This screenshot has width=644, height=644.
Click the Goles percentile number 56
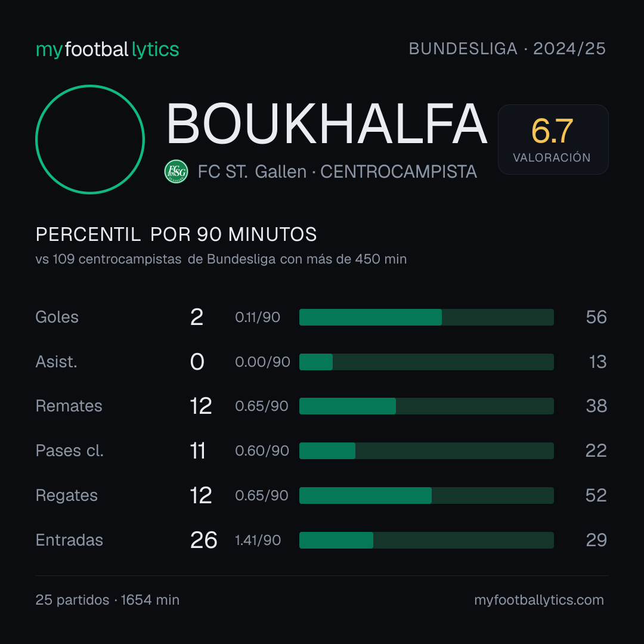(x=596, y=317)
